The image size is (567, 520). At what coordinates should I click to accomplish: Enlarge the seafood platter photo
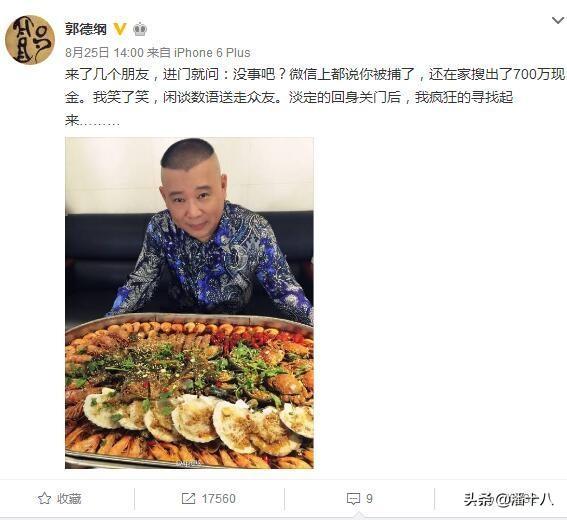tap(189, 303)
